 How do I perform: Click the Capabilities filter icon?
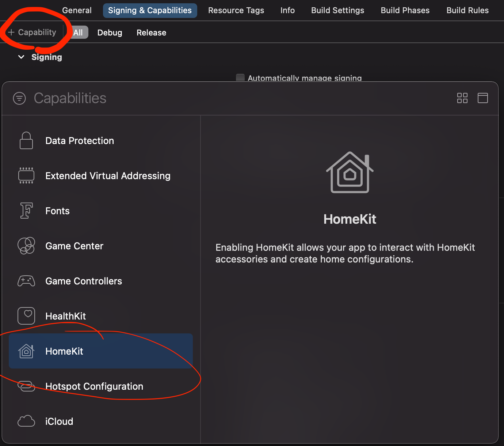click(19, 98)
